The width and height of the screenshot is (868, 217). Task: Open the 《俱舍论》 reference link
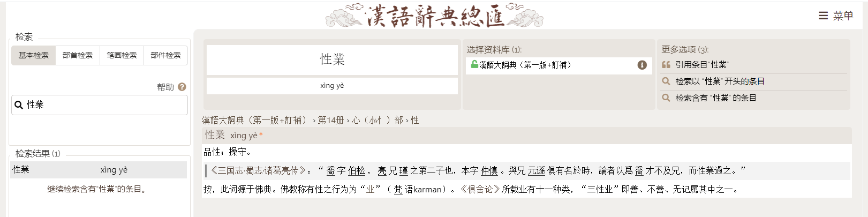[x=480, y=189]
